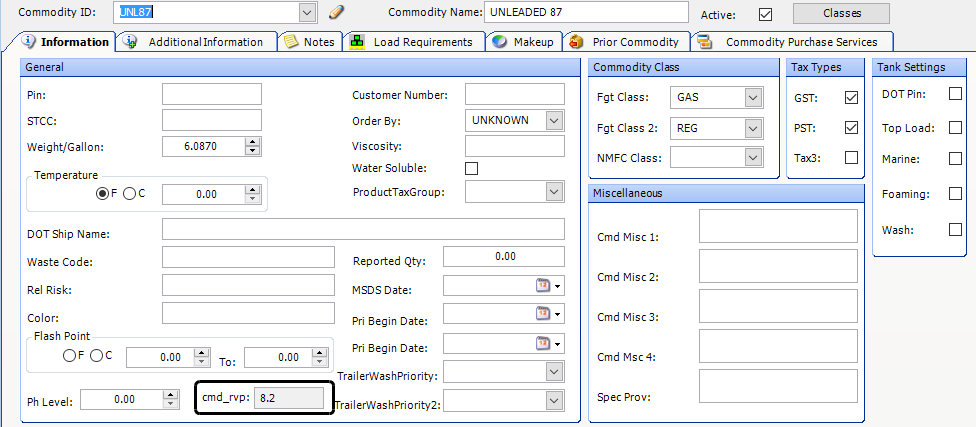This screenshot has width=976, height=427.
Task: Open the MSDS Date calendar icon
Action: tap(543, 285)
